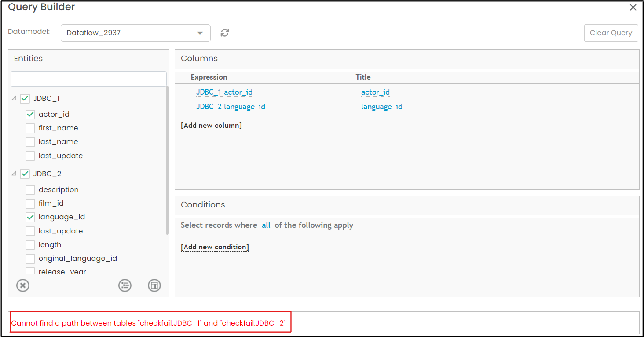Edit the language_id column title

coord(381,107)
